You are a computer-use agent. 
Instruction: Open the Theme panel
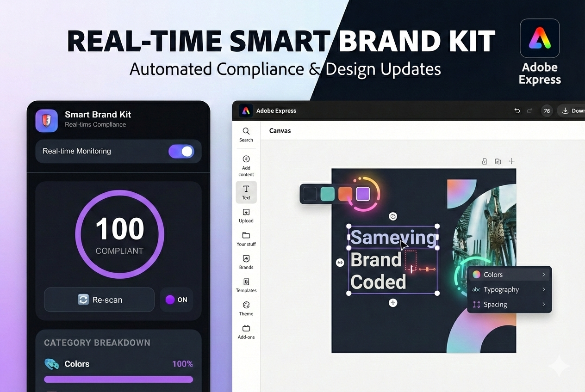246,308
